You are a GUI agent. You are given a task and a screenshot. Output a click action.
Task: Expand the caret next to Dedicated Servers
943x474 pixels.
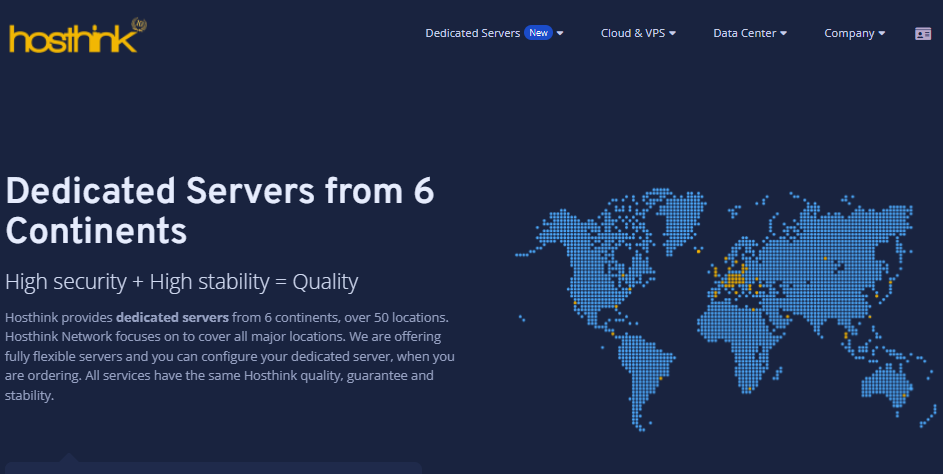tap(560, 34)
